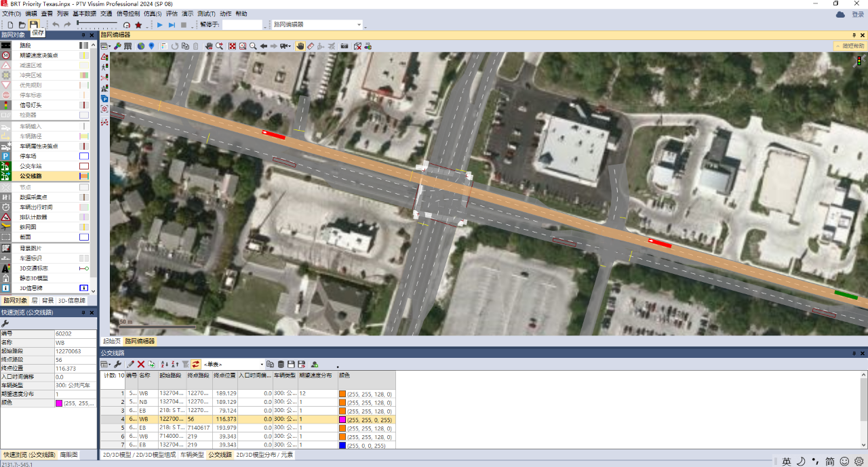This screenshot has width=868, height=467.
Task: Click the camera icon in editor toolbar
Action: click(344, 46)
